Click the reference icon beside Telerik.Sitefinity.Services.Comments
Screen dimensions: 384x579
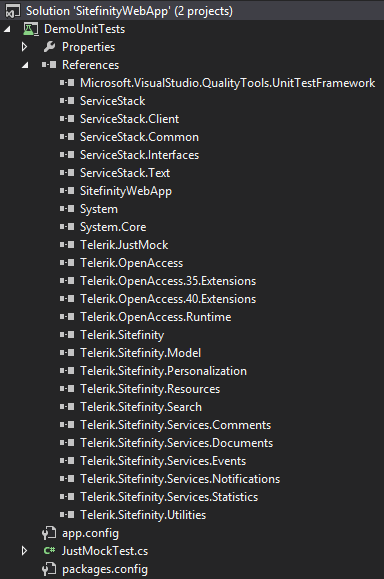[67, 425]
